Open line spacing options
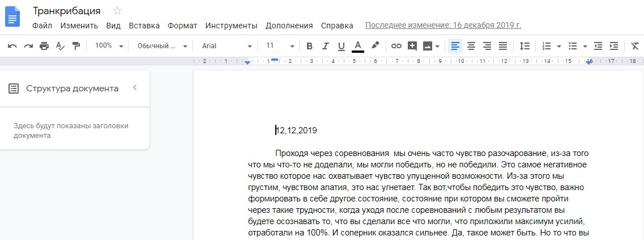 [x=524, y=46]
